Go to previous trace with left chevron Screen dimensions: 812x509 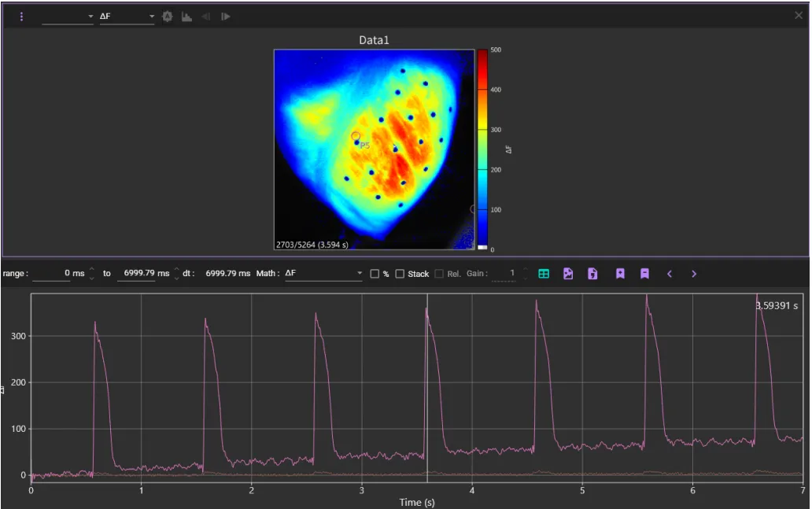[x=670, y=274]
